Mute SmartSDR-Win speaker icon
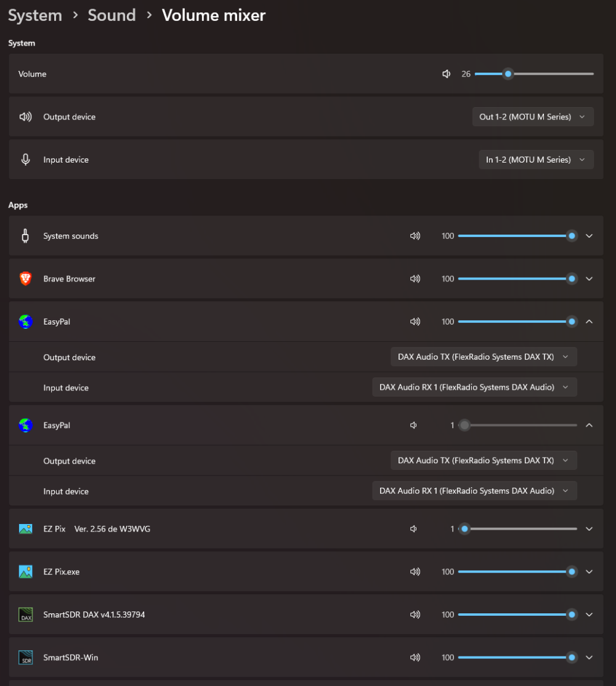The height and width of the screenshot is (686, 616). pyautogui.click(x=415, y=658)
